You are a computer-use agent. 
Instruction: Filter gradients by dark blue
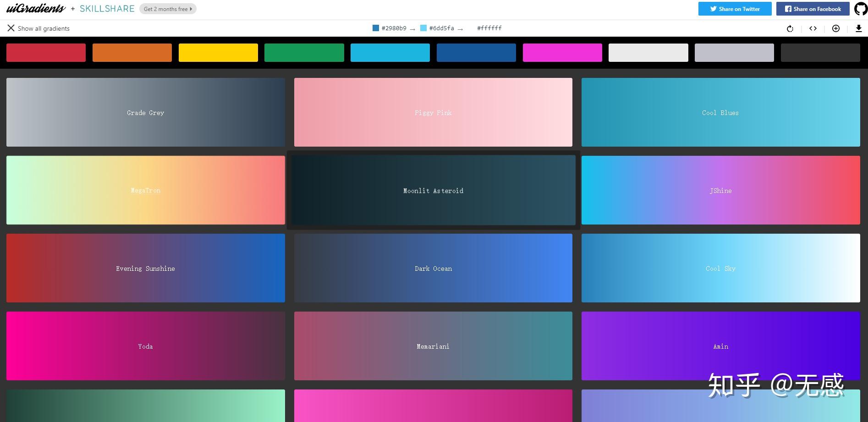476,53
